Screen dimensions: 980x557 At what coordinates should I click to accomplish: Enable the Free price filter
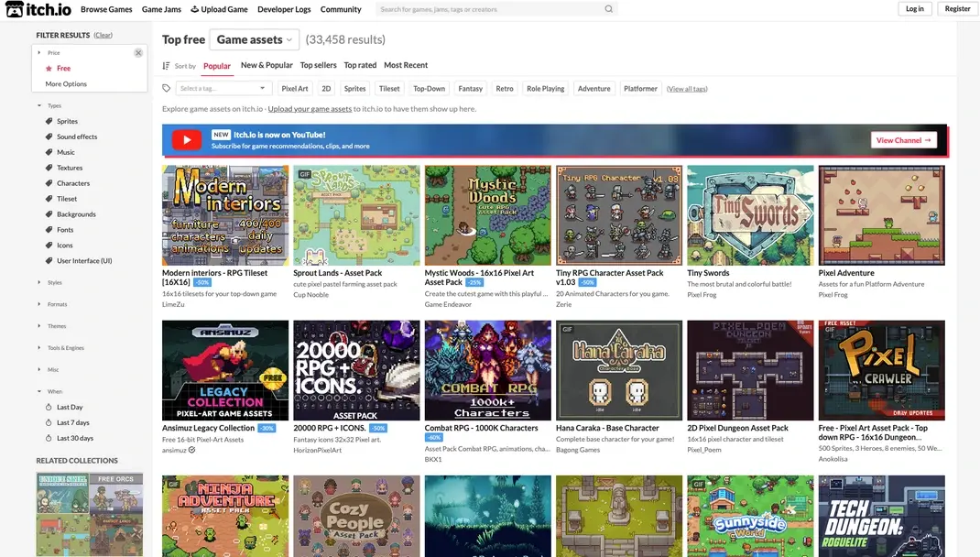pos(64,69)
